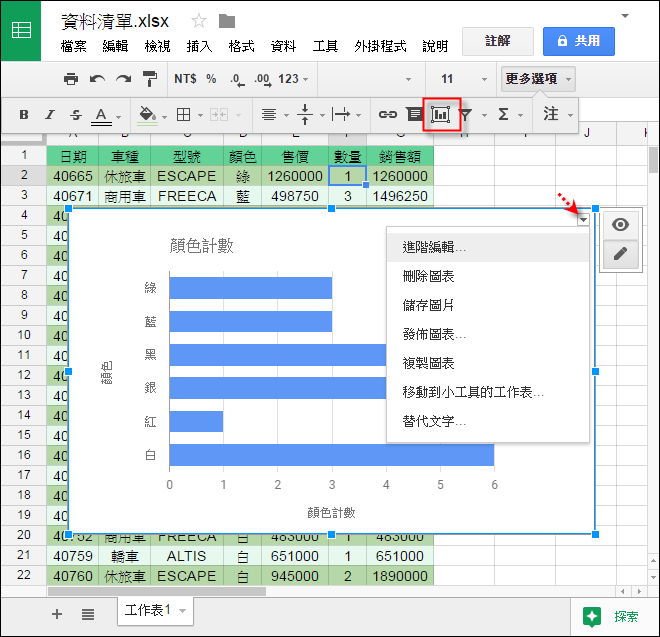The height and width of the screenshot is (637, 660).
Task: Open the 檔案 menu
Action: pyautogui.click(x=73, y=46)
